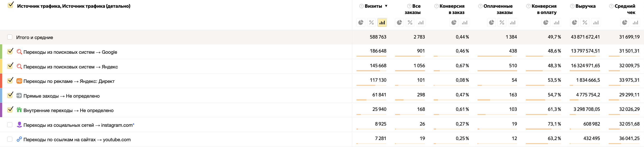Viewport: 644px width, 147px height.
Task: Click percent icon under Оплаченные заказы column
Action: tap(502, 23)
